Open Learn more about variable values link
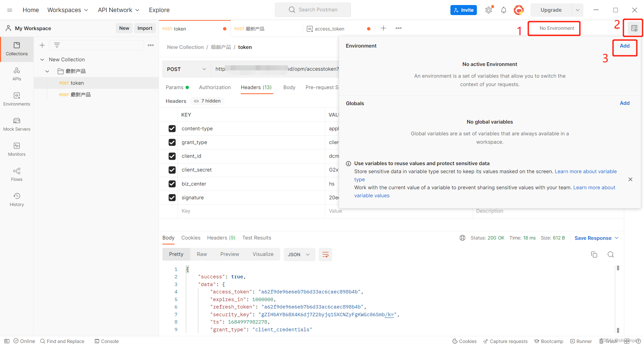The width and height of the screenshot is (644, 346). click(x=485, y=192)
